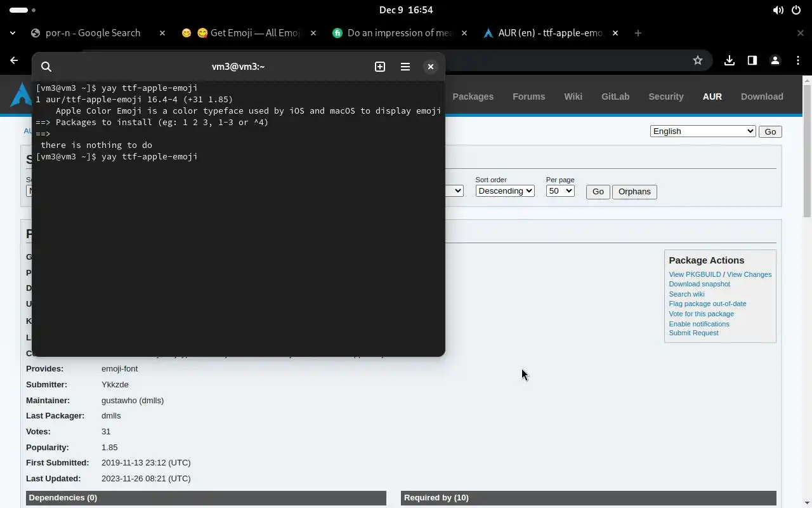Click Vote for this package link
Viewport: 812px width, 508px height.
(x=701, y=314)
